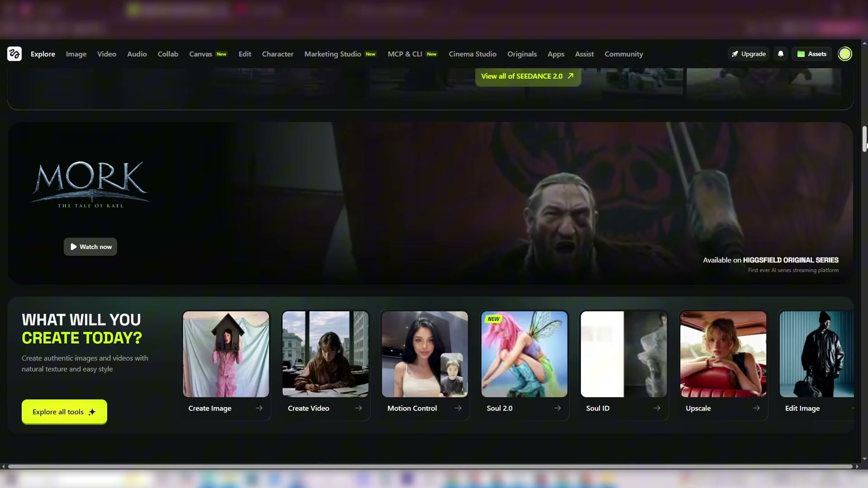
Task: Click the horizontal scrollbar right arrow
Action: (x=857, y=466)
